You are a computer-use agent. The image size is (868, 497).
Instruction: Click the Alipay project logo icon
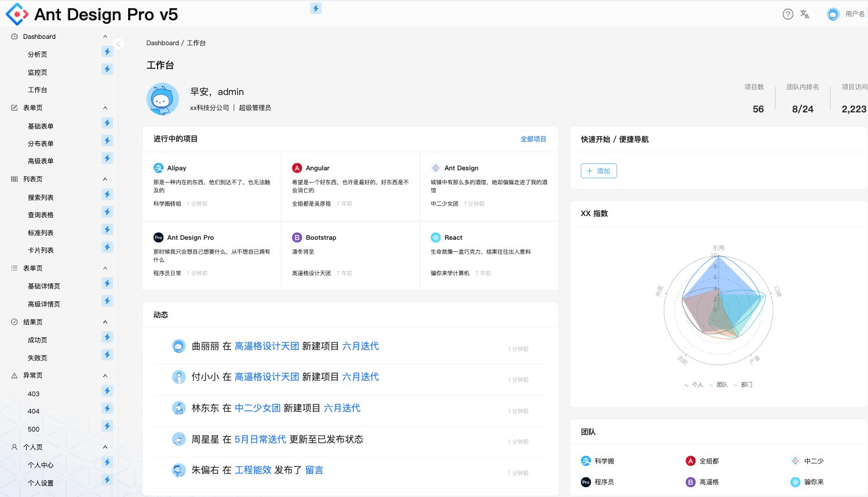point(158,168)
